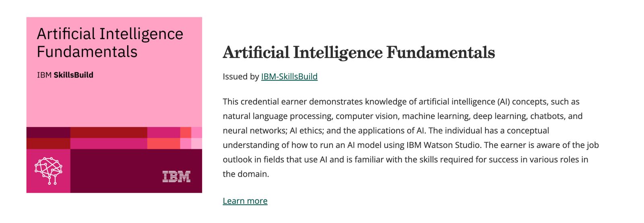Select the small coral block in top stripe
Screen dimensions: 644x223
(186, 132)
